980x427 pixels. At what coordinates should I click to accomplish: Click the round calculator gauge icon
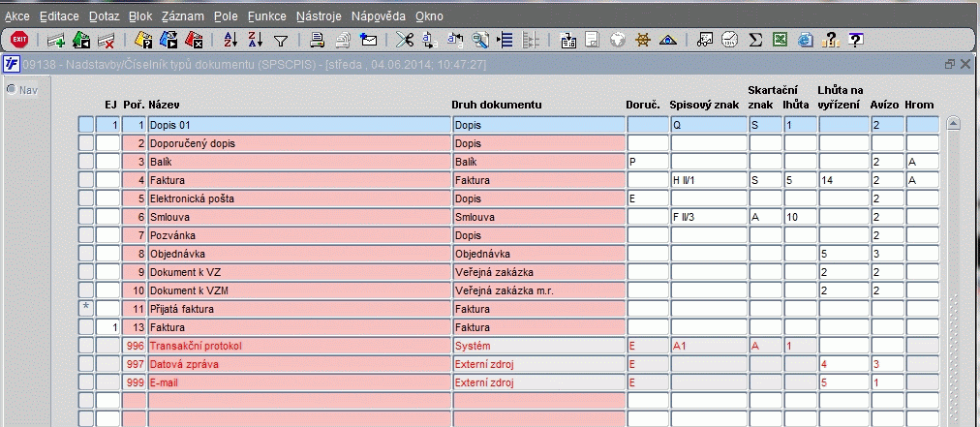click(x=729, y=41)
